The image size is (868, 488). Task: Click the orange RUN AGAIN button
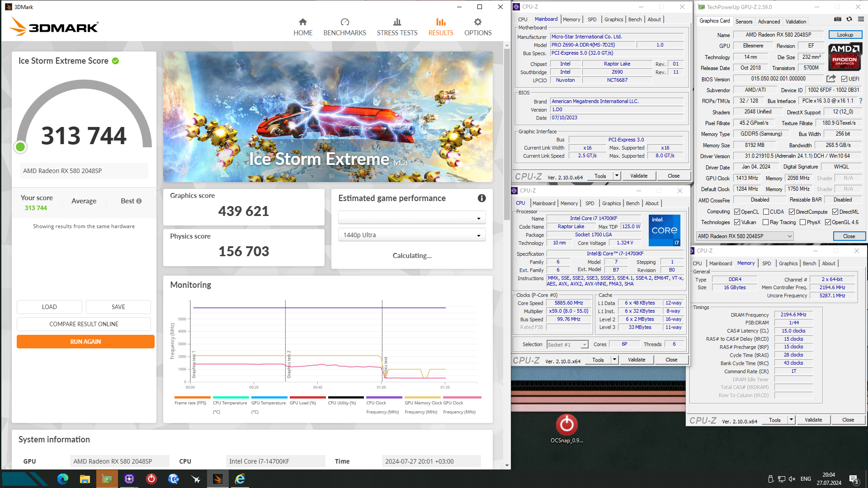point(85,342)
